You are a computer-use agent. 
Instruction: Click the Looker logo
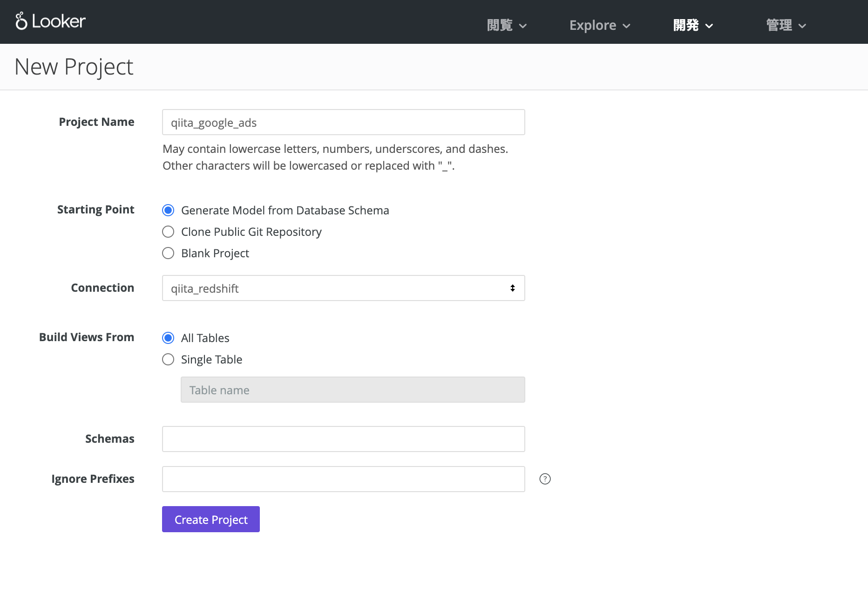coord(50,21)
